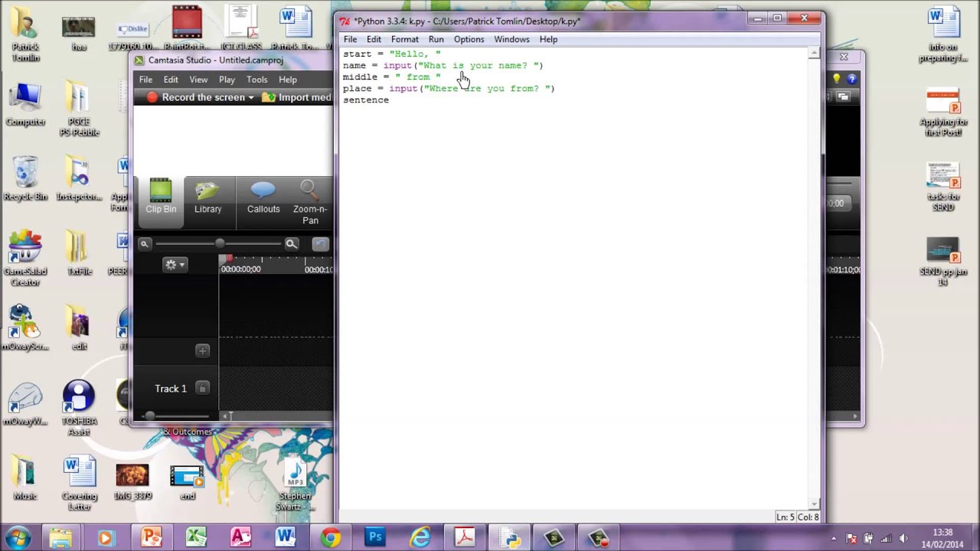Open Zoom-n-Pan tab in Camtasia

tap(310, 203)
